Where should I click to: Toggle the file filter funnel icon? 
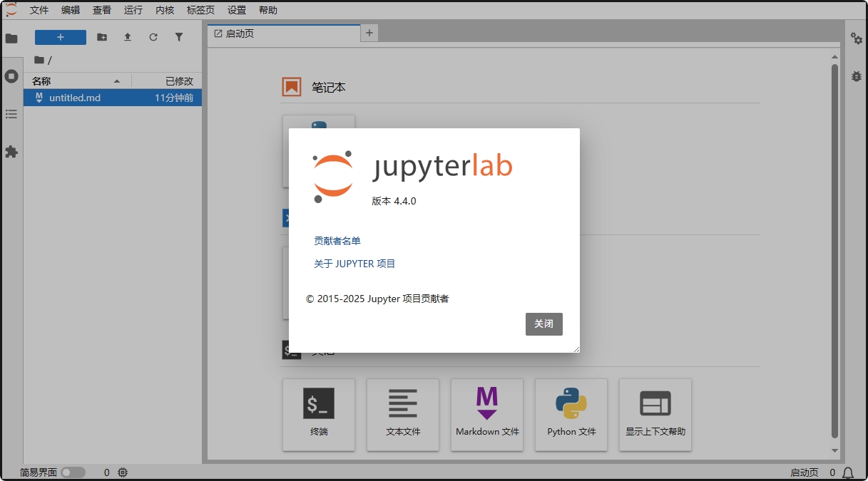point(179,37)
